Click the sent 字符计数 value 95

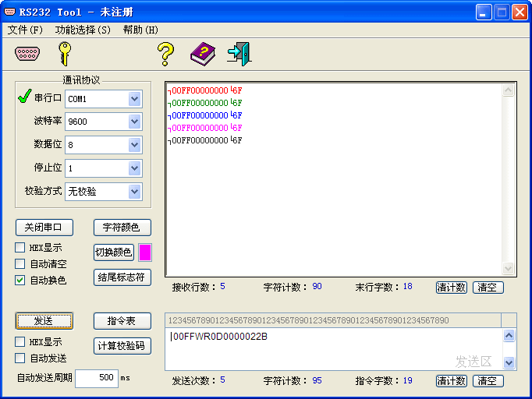317,380
